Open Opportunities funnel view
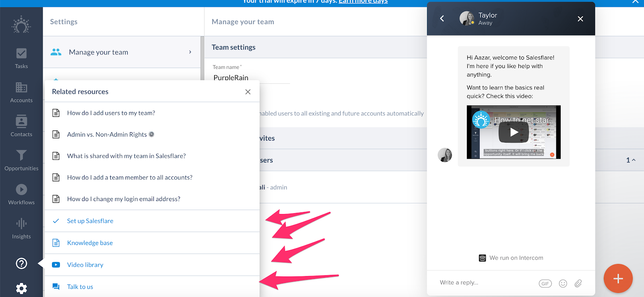 click(21, 160)
